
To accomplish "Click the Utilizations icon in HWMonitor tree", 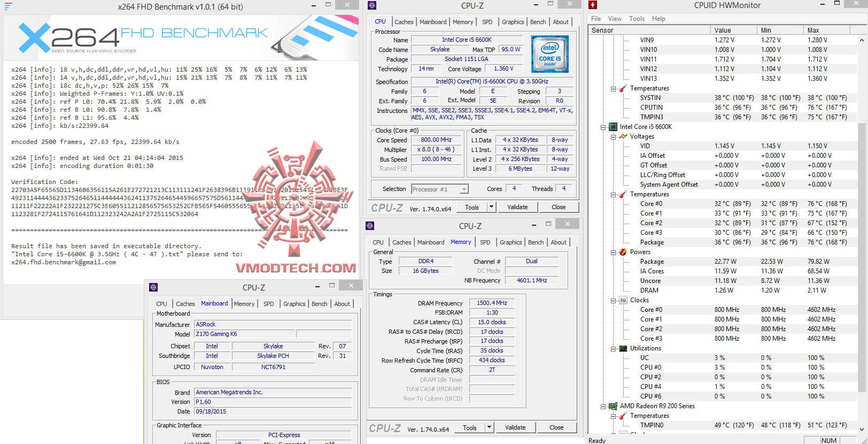I will [623, 348].
